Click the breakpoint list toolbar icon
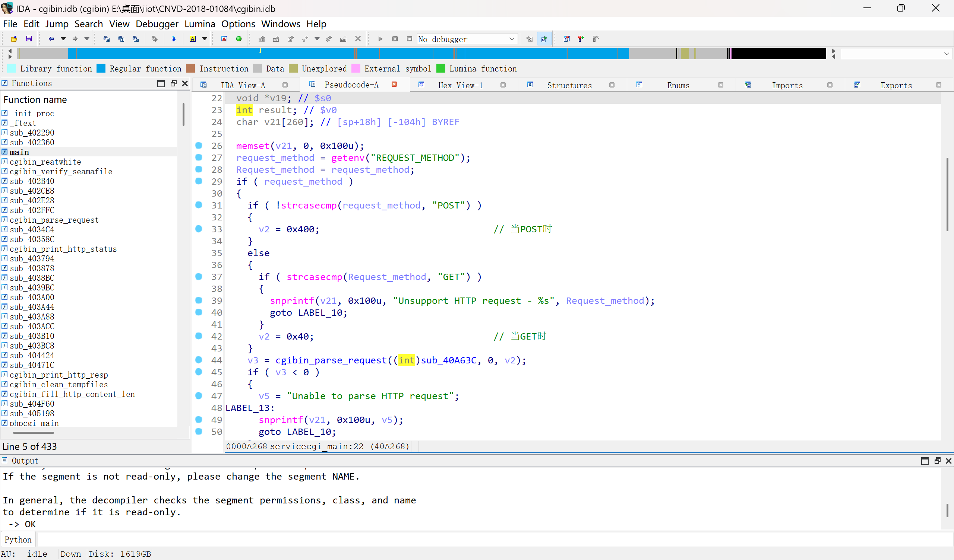The width and height of the screenshot is (954, 560). (x=567, y=39)
